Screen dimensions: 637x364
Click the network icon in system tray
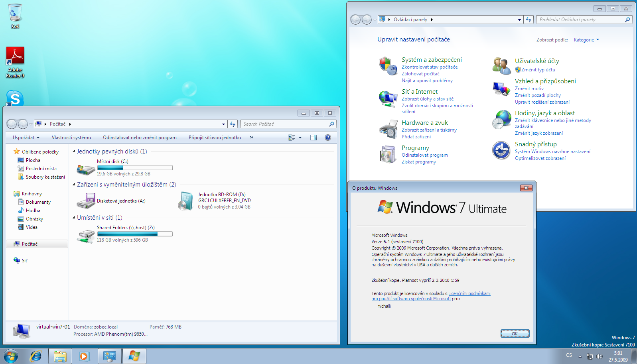click(x=590, y=356)
